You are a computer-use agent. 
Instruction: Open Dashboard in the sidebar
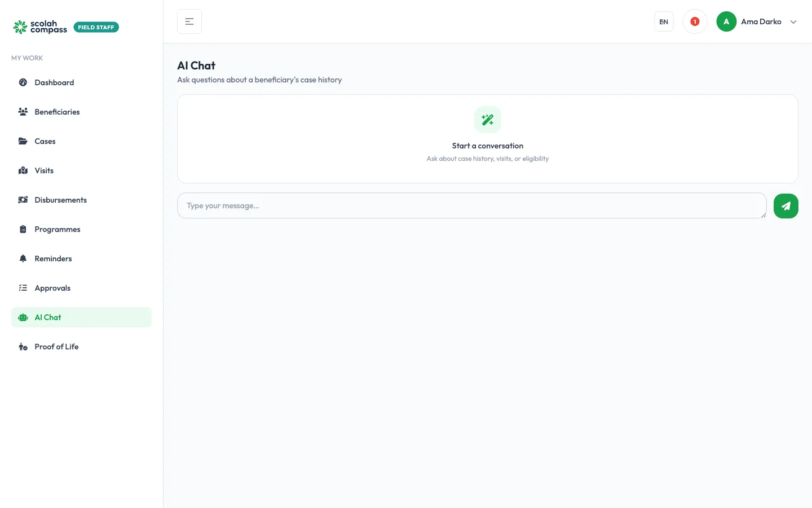pyautogui.click(x=81, y=82)
